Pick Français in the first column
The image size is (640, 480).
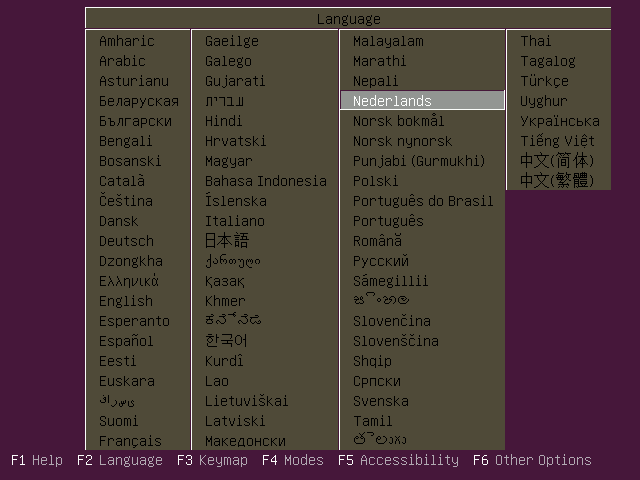(130, 441)
